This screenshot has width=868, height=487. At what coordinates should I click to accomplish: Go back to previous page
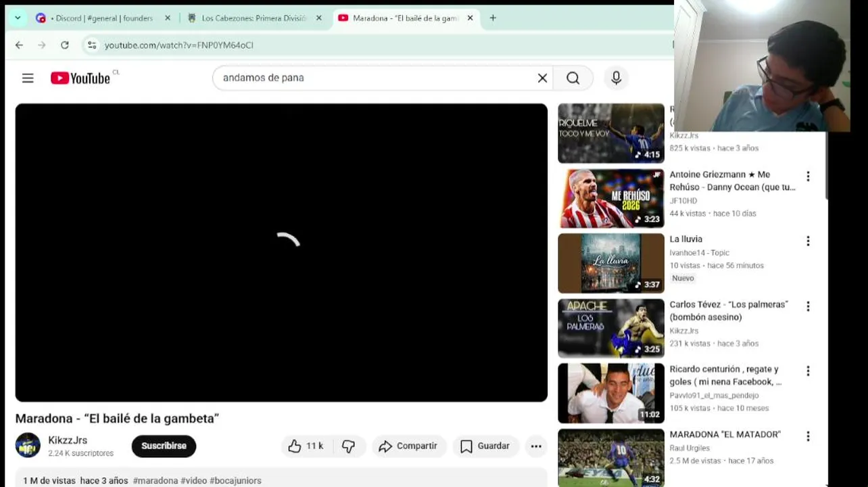[19, 45]
